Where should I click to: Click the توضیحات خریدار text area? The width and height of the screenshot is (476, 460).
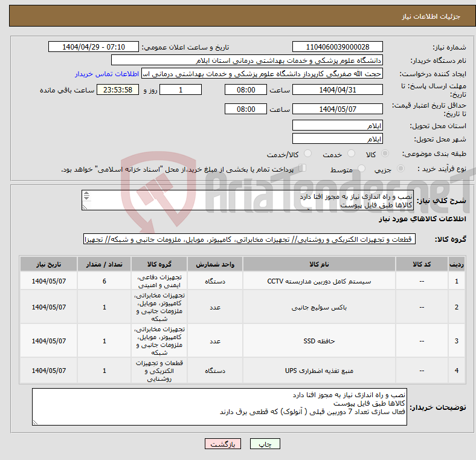tap(219, 407)
